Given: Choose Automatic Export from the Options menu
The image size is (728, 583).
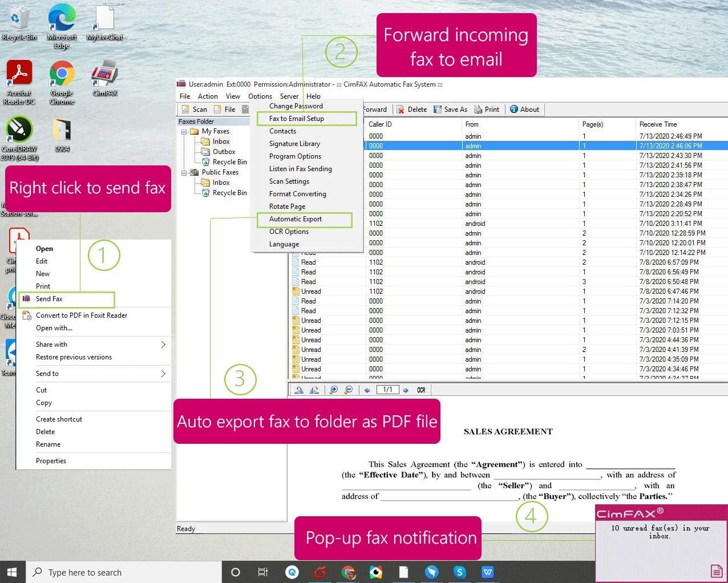Looking at the screenshot, I should [295, 219].
